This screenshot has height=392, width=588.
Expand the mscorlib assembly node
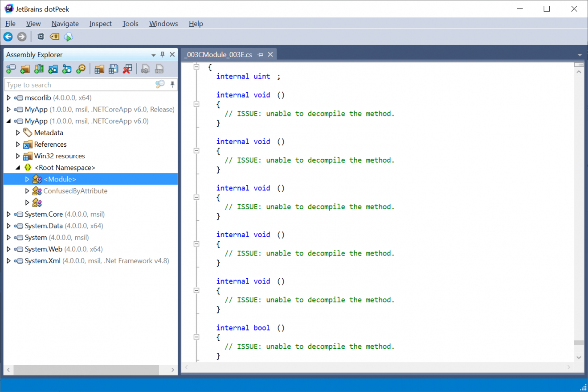click(x=8, y=98)
